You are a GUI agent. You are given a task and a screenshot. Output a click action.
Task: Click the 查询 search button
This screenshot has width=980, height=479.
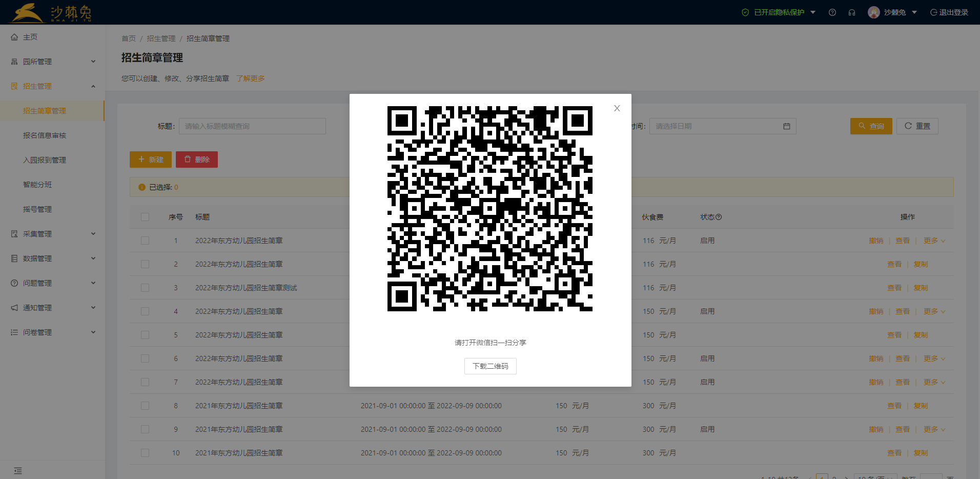click(x=871, y=126)
